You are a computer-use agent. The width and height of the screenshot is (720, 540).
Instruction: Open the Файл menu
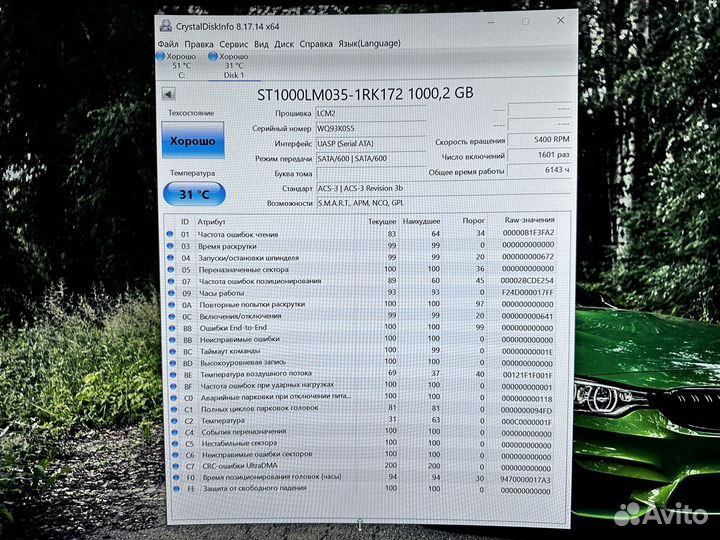(168, 44)
